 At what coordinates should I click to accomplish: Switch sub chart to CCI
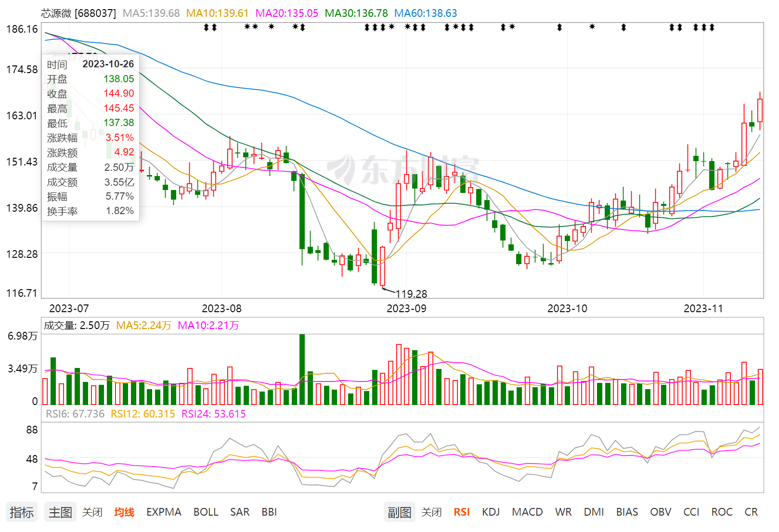coord(691,512)
